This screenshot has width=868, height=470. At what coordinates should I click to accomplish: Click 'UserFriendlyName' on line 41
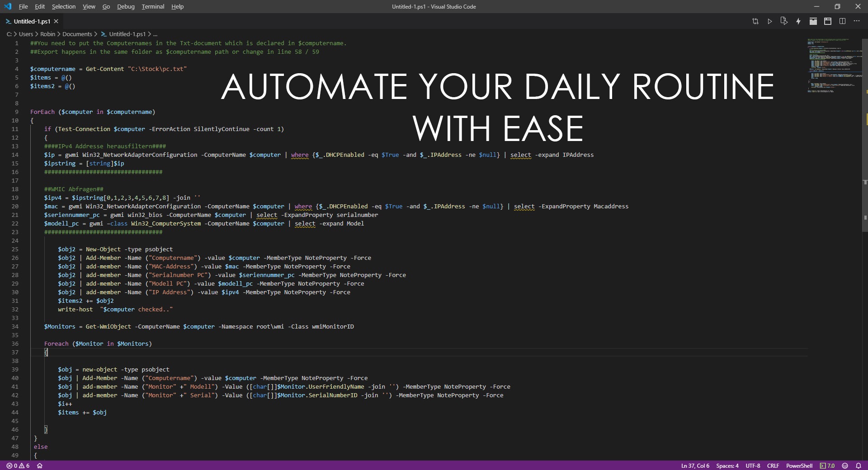336,386
